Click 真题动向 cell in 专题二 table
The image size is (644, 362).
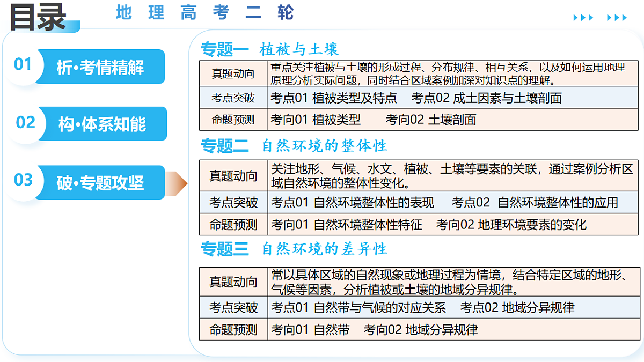pyautogui.click(x=233, y=175)
